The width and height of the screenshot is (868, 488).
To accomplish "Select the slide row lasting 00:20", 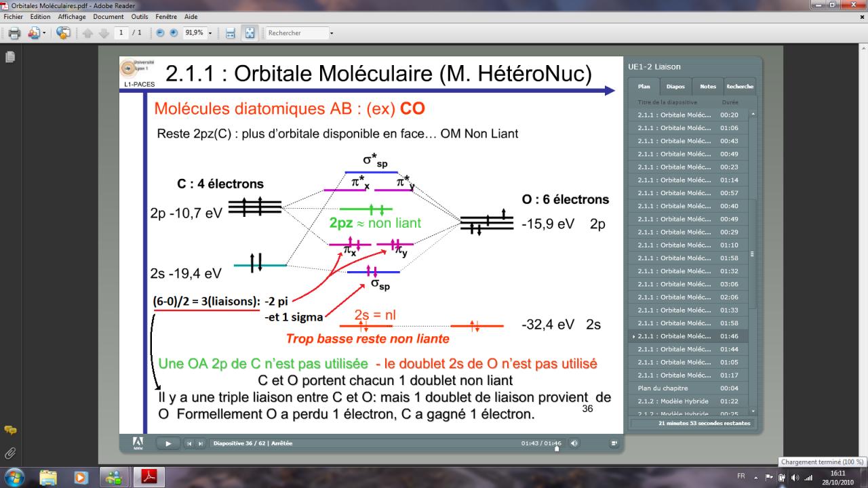I will point(688,115).
